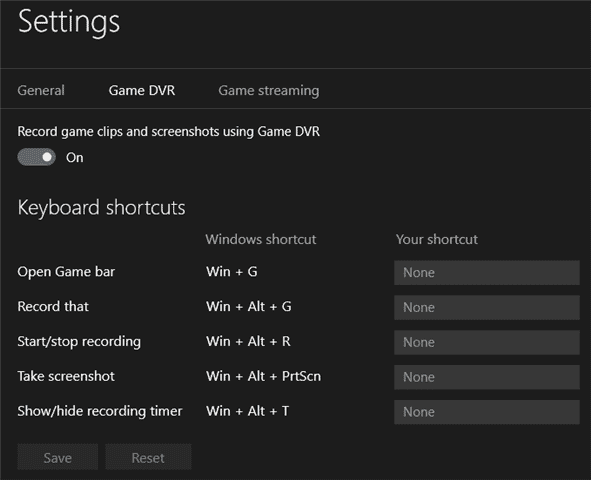Click the 'Keyboard shortcuts' heading

(101, 208)
